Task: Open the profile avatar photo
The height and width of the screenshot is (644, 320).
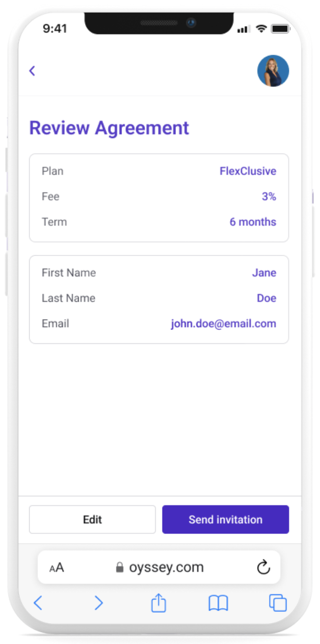Action: click(273, 71)
